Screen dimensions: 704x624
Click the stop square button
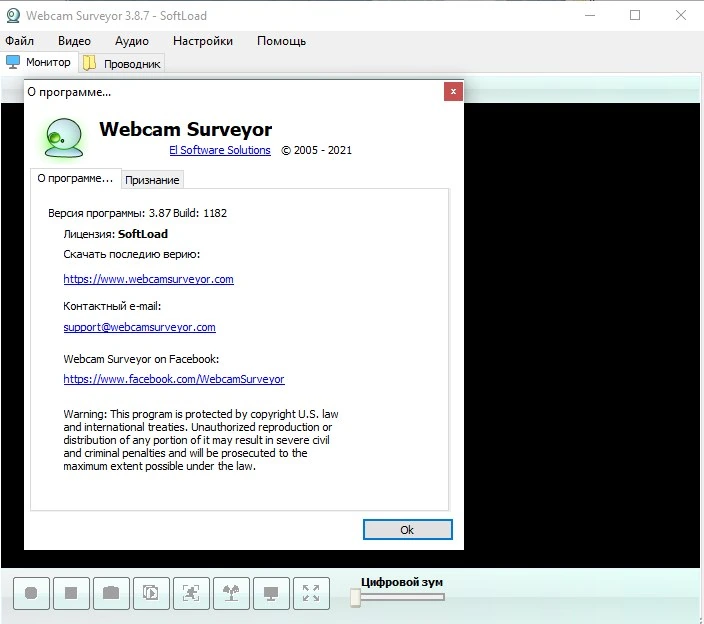71,593
